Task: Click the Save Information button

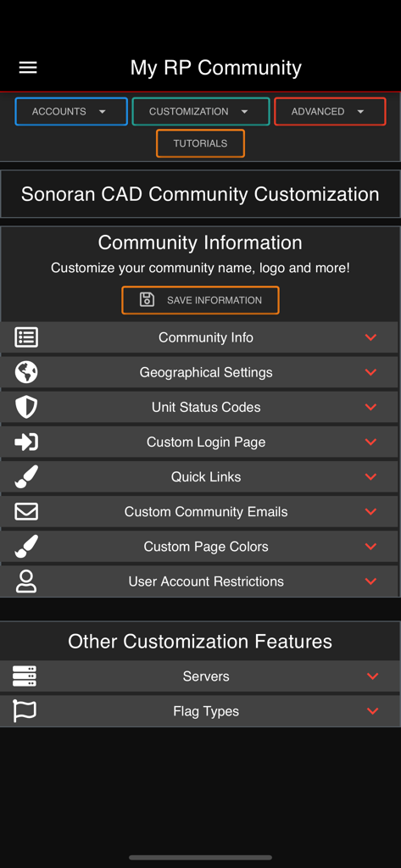Action: click(x=200, y=300)
